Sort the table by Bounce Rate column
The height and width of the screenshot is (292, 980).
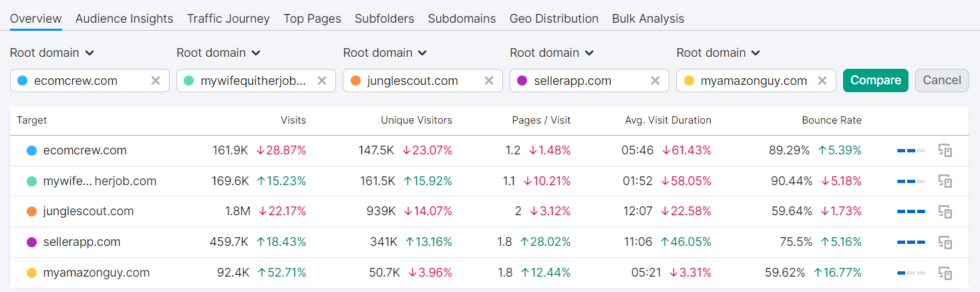click(x=832, y=120)
